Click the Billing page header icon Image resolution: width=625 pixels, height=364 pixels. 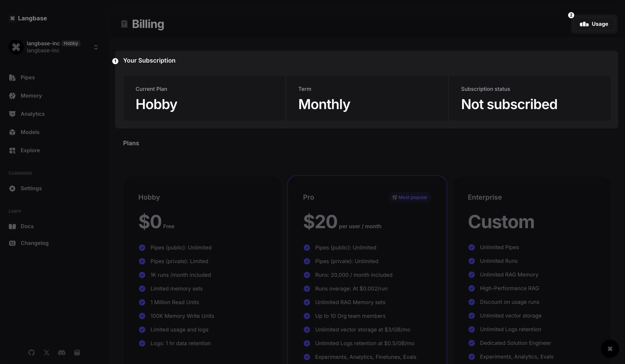pyautogui.click(x=124, y=24)
